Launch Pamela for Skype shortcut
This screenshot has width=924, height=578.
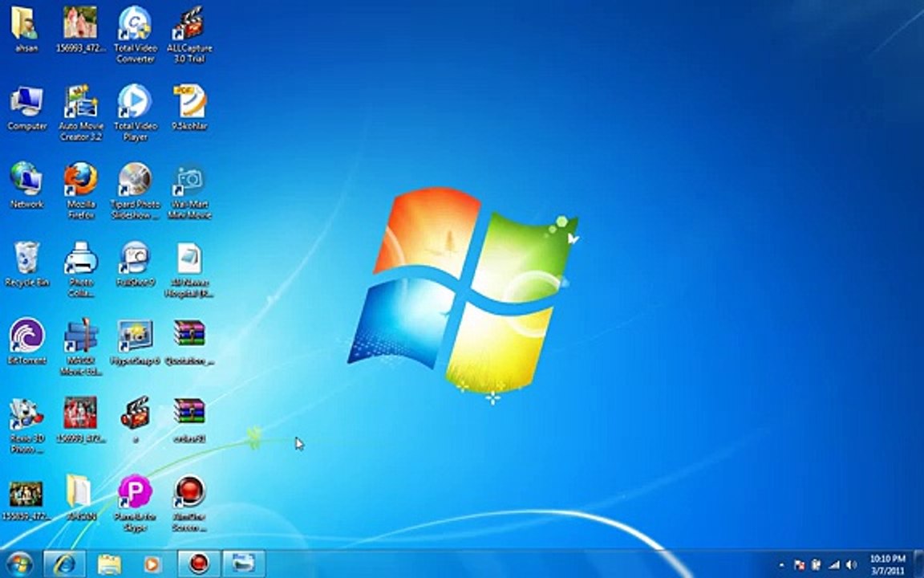point(135,503)
